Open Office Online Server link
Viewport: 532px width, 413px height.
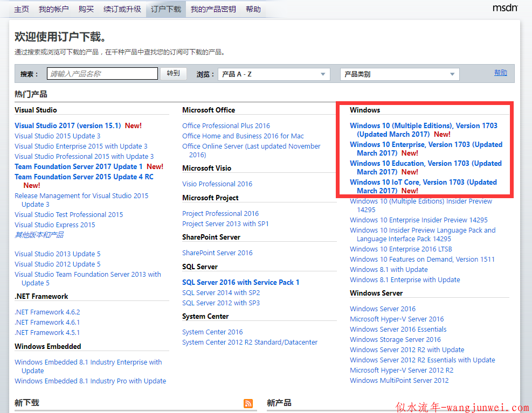point(251,151)
